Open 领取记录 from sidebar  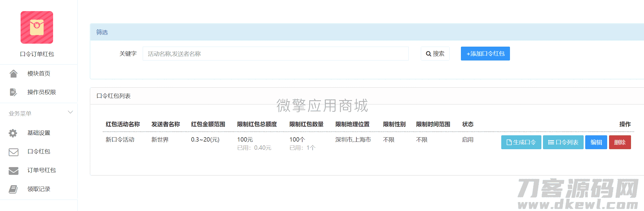(39, 189)
